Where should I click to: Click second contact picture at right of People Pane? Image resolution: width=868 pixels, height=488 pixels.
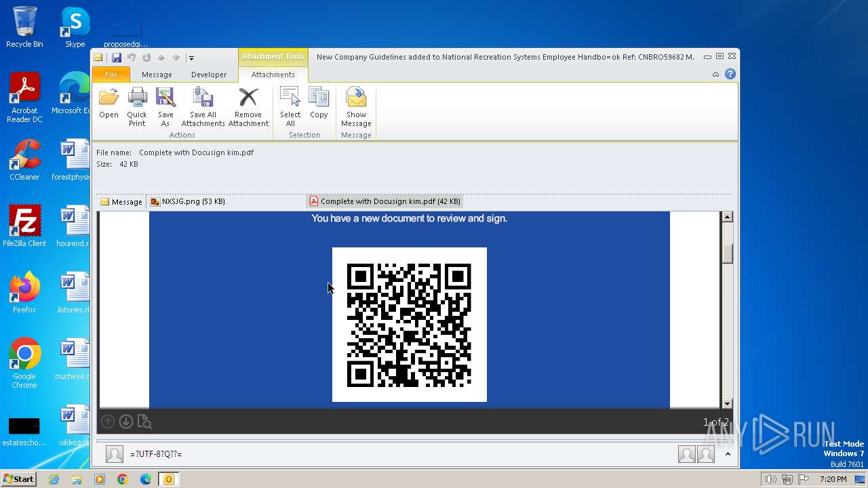click(x=706, y=454)
